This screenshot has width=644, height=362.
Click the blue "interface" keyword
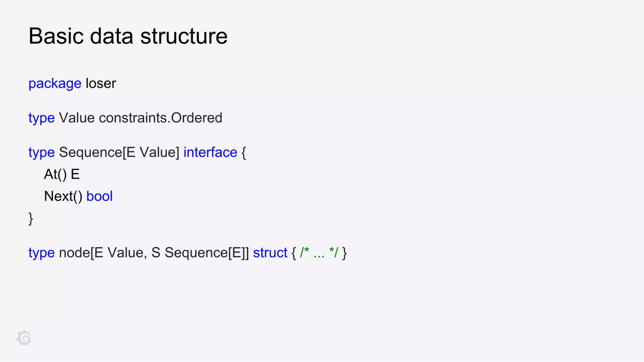tap(210, 152)
